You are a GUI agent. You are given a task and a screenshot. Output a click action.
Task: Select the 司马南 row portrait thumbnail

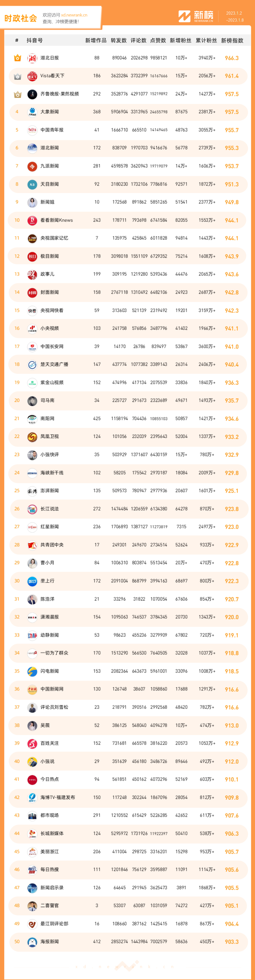(32, 401)
